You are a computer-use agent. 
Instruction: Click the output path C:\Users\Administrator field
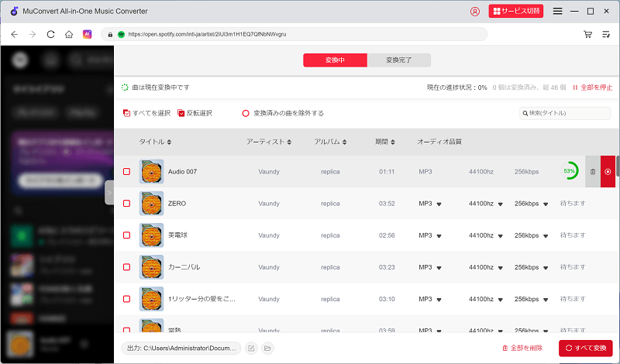pyautogui.click(x=181, y=349)
